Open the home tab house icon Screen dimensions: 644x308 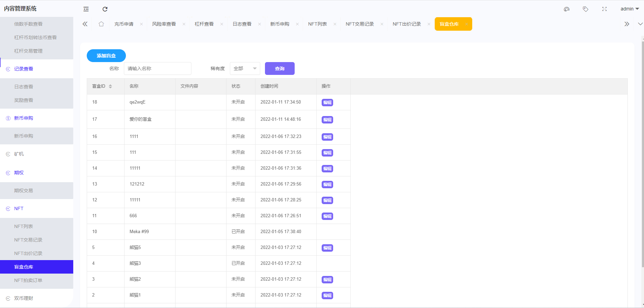[101, 24]
